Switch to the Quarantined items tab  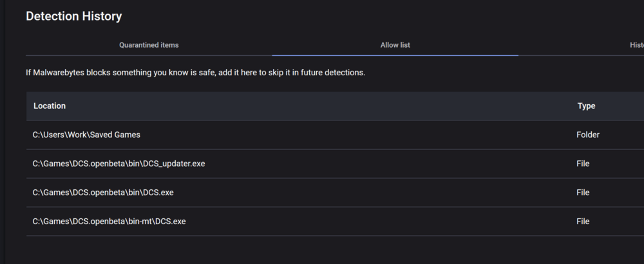tap(149, 45)
